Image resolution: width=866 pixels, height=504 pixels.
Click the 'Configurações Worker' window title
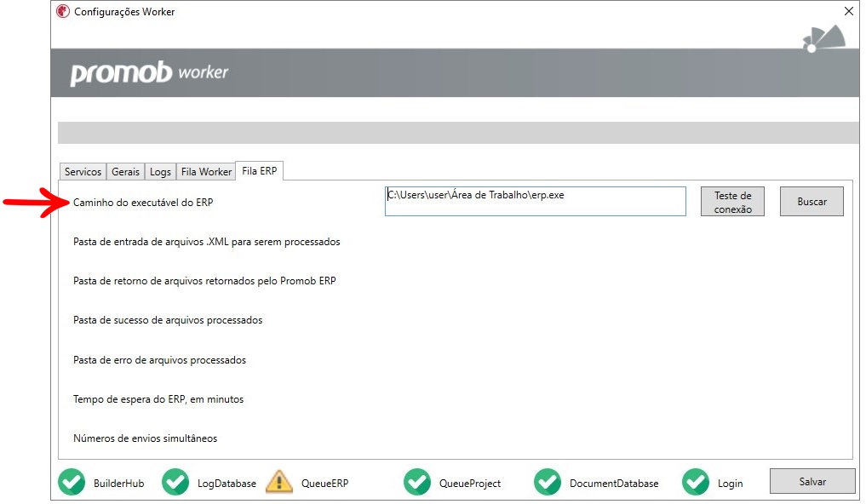point(124,12)
